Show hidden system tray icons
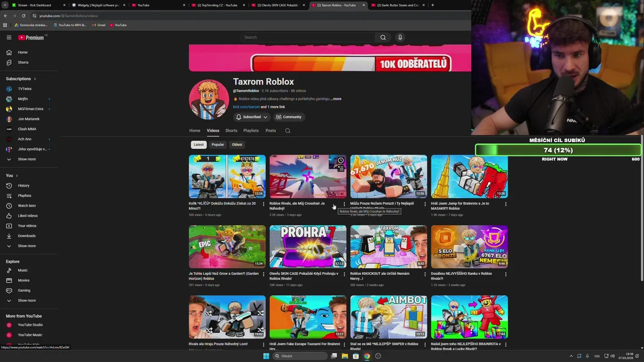This screenshot has width=644, height=362. click(x=571, y=356)
